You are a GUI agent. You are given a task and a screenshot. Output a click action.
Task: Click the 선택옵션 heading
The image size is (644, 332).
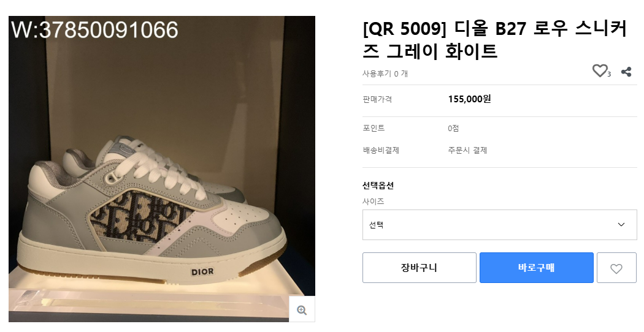(x=378, y=186)
